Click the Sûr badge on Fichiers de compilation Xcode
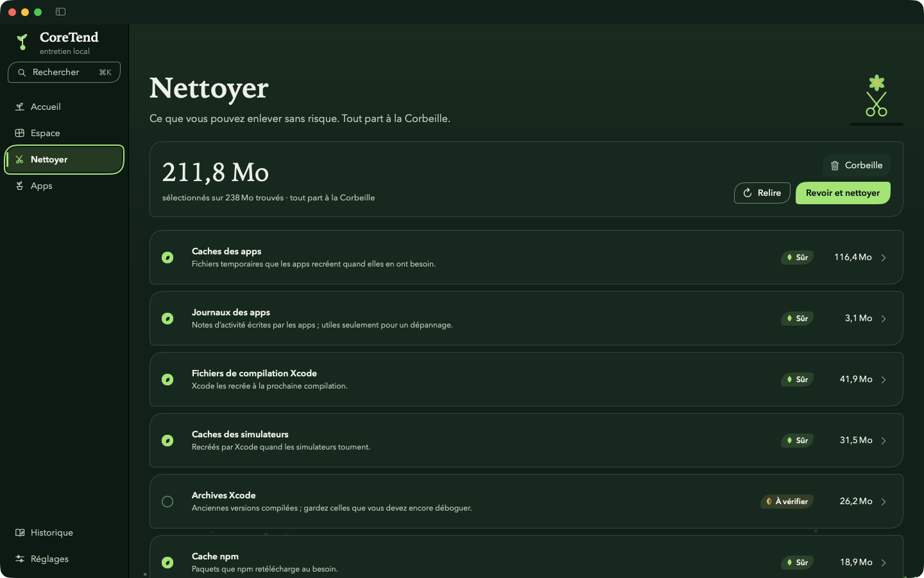 coord(798,380)
